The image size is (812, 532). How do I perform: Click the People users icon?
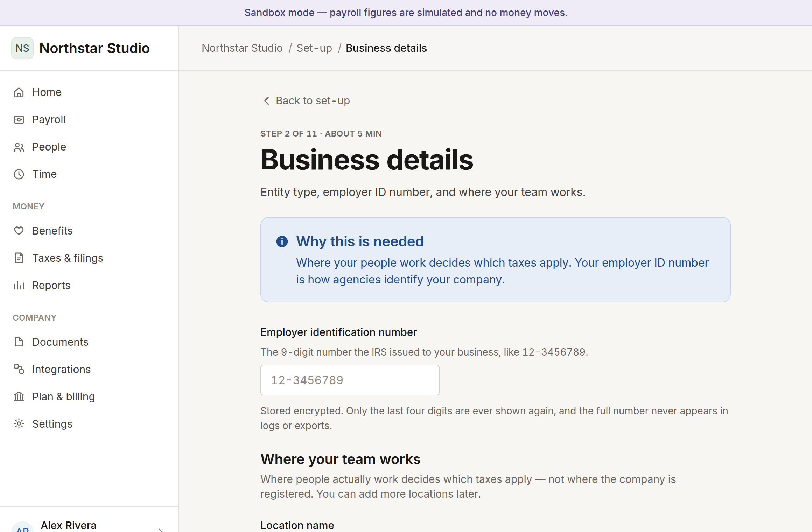[19, 147]
